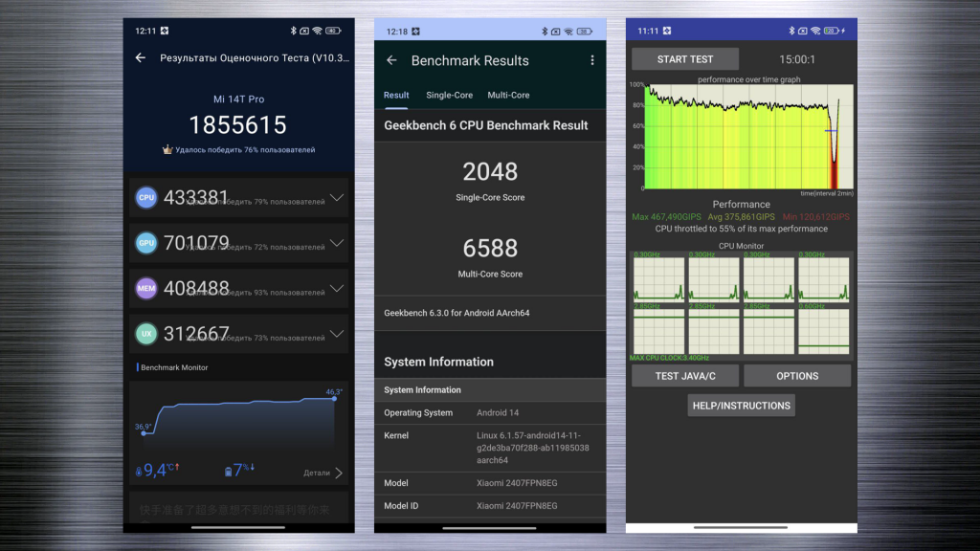Tap Operating System Android 14 row
The height and width of the screenshot is (551, 980).
[490, 413]
